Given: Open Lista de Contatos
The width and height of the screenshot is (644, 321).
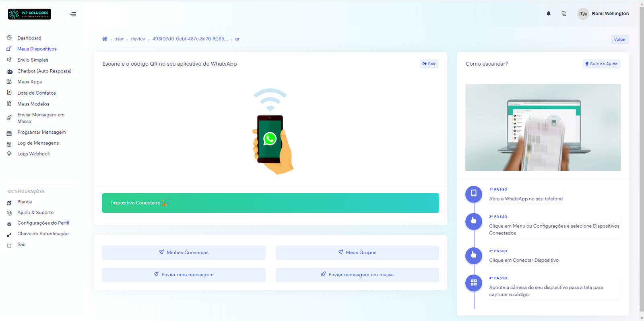Looking at the screenshot, I should pos(36,93).
